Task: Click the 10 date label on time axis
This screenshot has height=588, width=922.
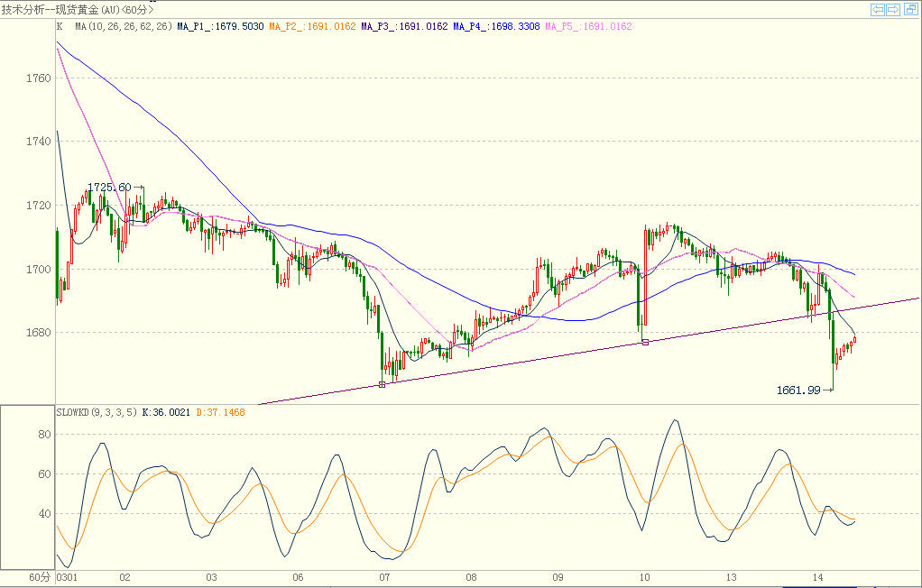Action: click(x=644, y=577)
